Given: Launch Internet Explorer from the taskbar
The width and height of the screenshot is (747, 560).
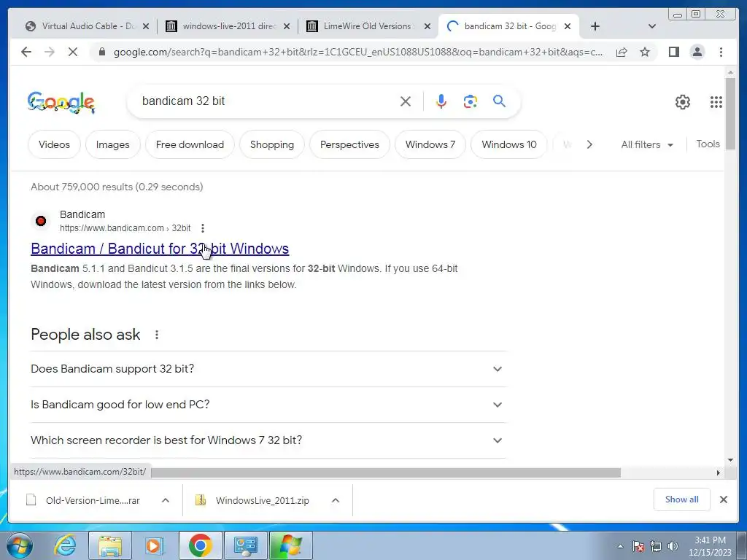Looking at the screenshot, I should [x=65, y=545].
